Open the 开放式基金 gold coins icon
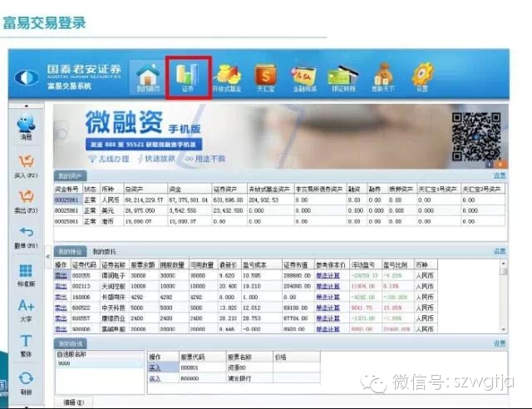532x409 pixels. [x=227, y=78]
